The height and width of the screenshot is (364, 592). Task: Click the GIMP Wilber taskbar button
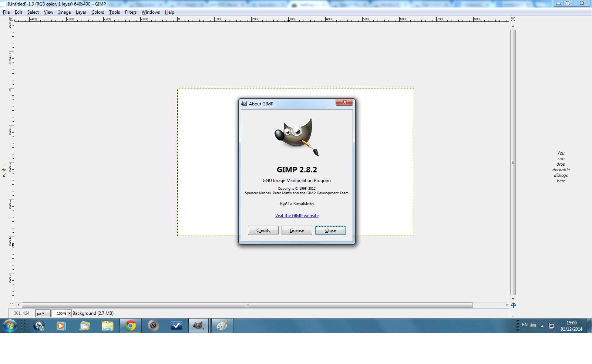coord(199,326)
